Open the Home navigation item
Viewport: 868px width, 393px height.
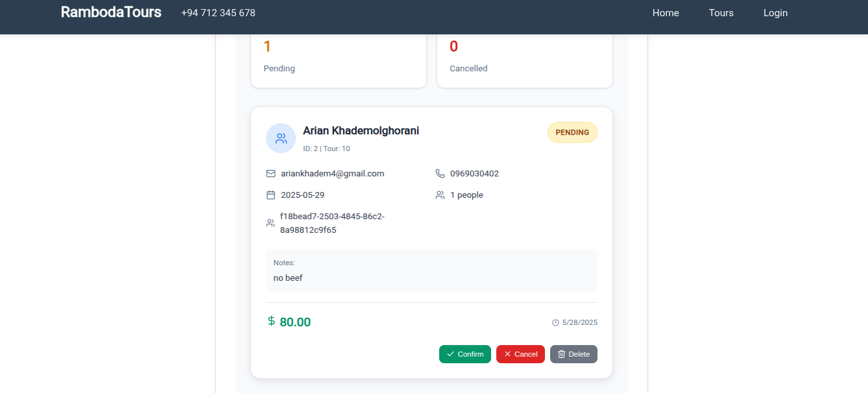point(666,12)
